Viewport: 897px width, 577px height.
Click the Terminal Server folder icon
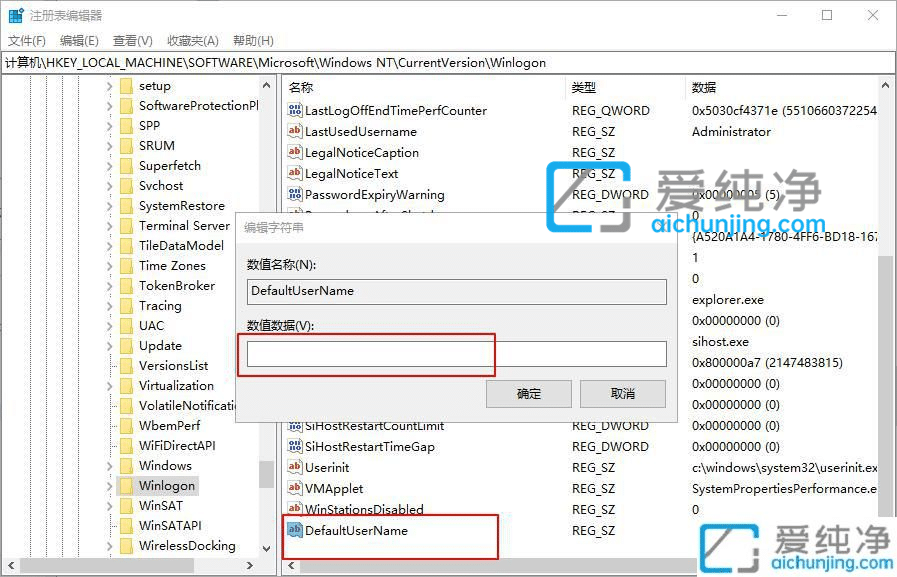click(x=126, y=225)
